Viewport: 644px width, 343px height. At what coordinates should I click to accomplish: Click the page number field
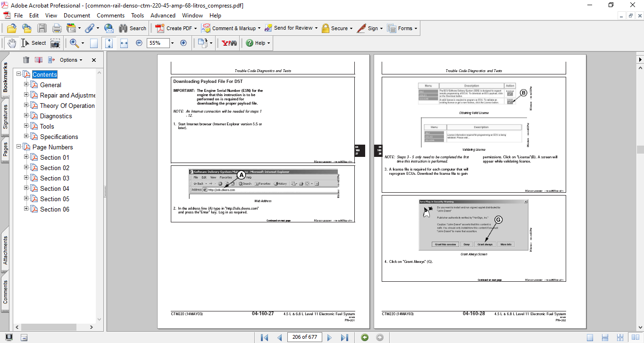click(305, 337)
